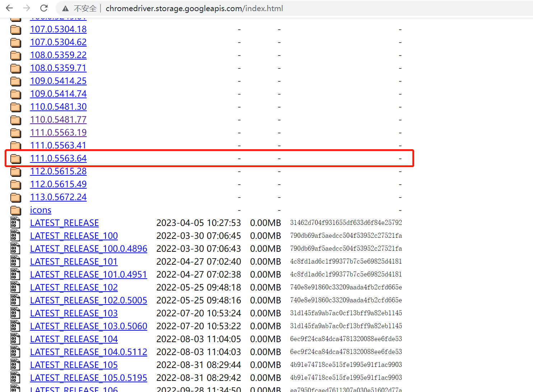Click folder icon beside 111.0.5563.64

tap(15, 159)
